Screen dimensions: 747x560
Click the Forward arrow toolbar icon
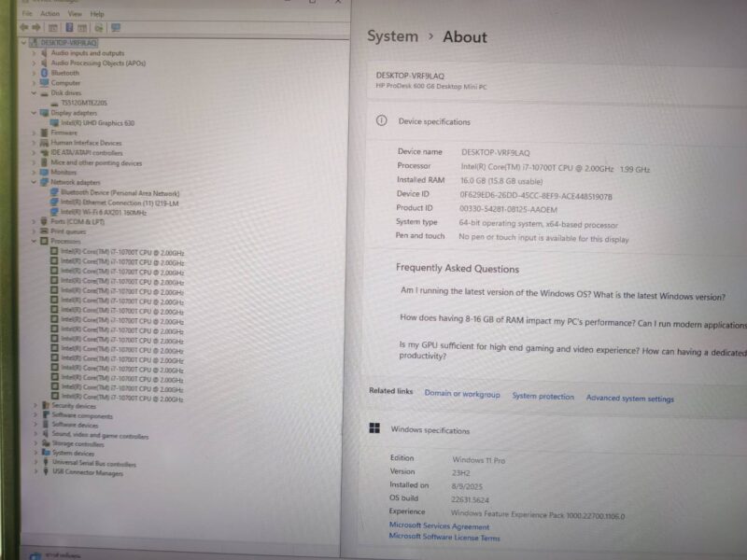[36, 28]
